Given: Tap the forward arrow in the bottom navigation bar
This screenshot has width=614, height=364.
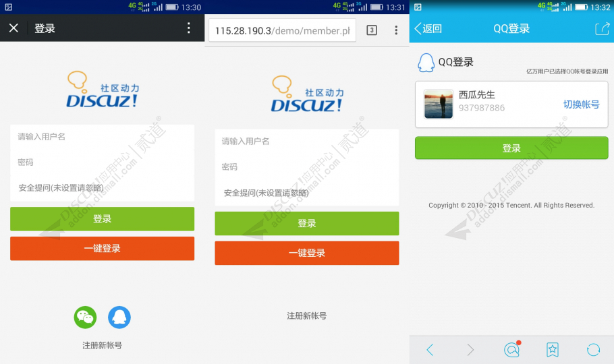Looking at the screenshot, I should coord(470,349).
